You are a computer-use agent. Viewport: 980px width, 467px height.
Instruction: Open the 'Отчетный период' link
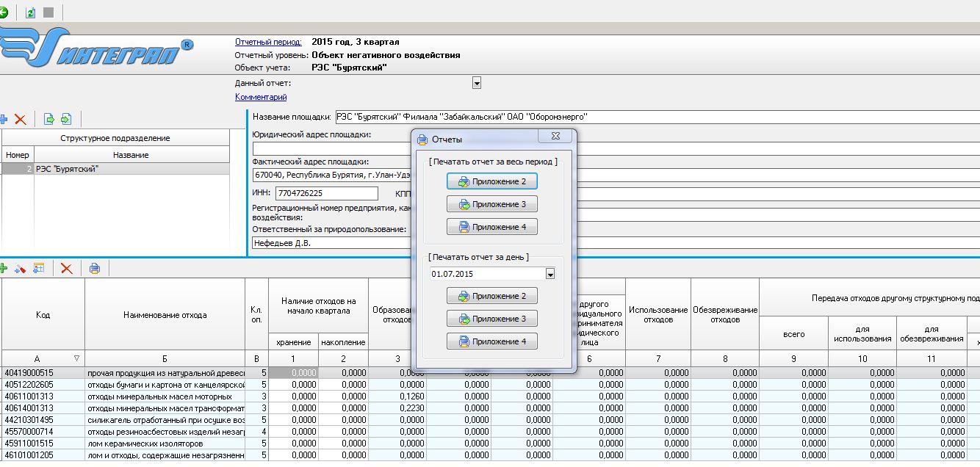tap(268, 42)
